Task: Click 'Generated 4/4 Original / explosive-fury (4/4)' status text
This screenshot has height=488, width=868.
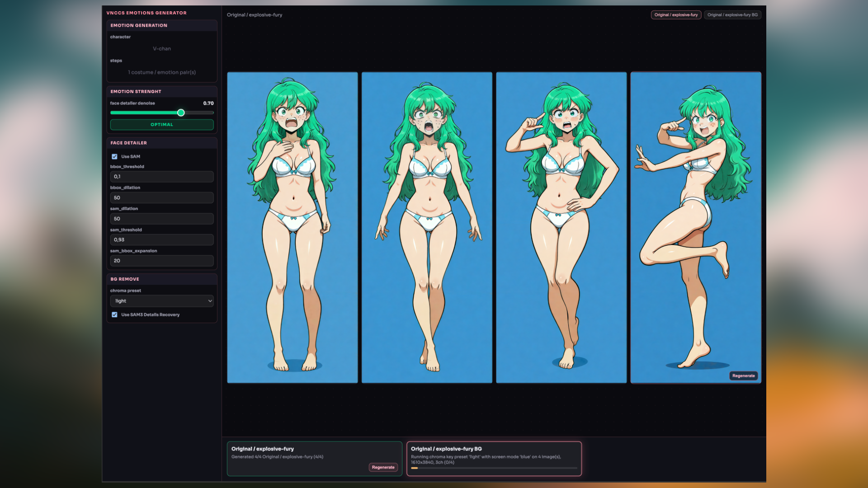Action: pos(277,457)
